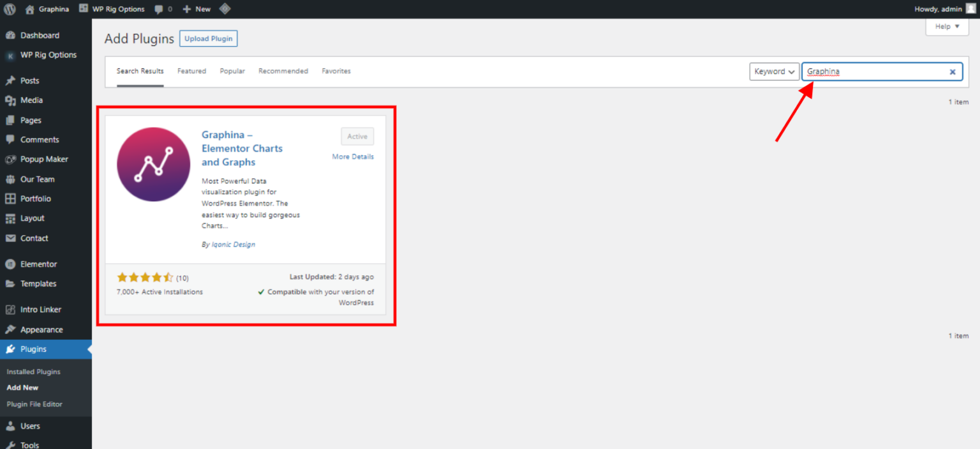Image resolution: width=980 pixels, height=449 pixels.
Task: Open the Keyword search dropdown
Action: 774,71
